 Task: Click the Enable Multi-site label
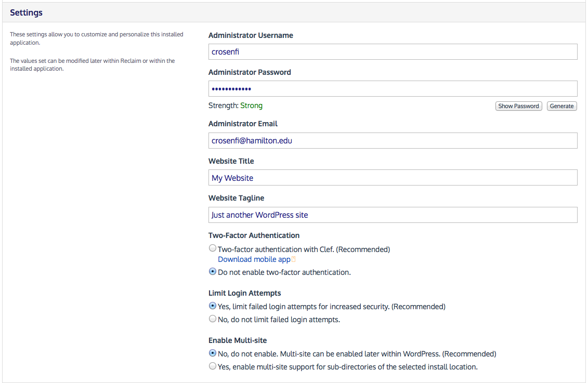[238, 340]
